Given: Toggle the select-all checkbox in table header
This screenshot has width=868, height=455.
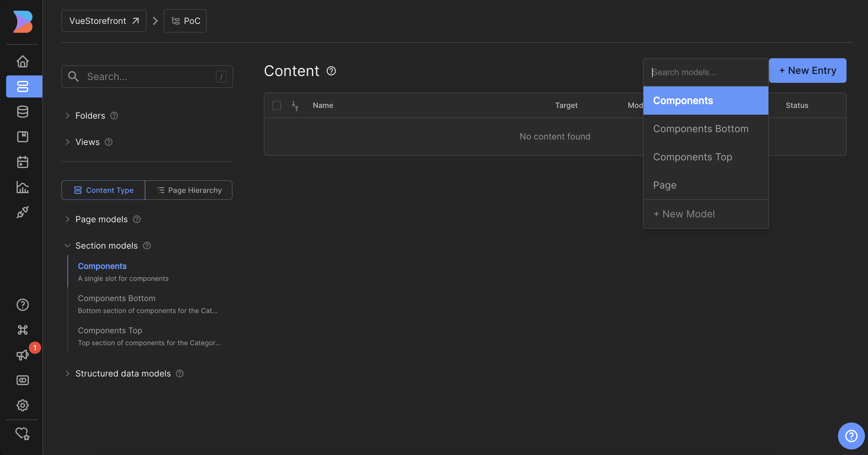Looking at the screenshot, I should (x=276, y=105).
